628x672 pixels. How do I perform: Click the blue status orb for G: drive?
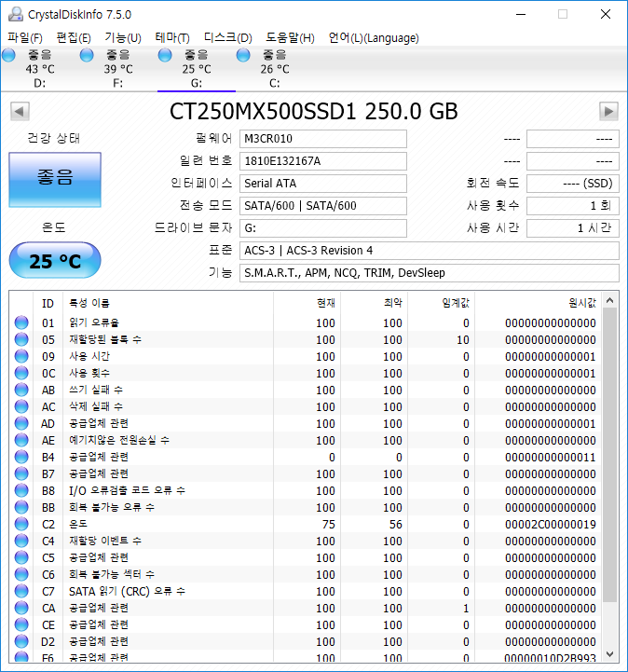(x=165, y=55)
